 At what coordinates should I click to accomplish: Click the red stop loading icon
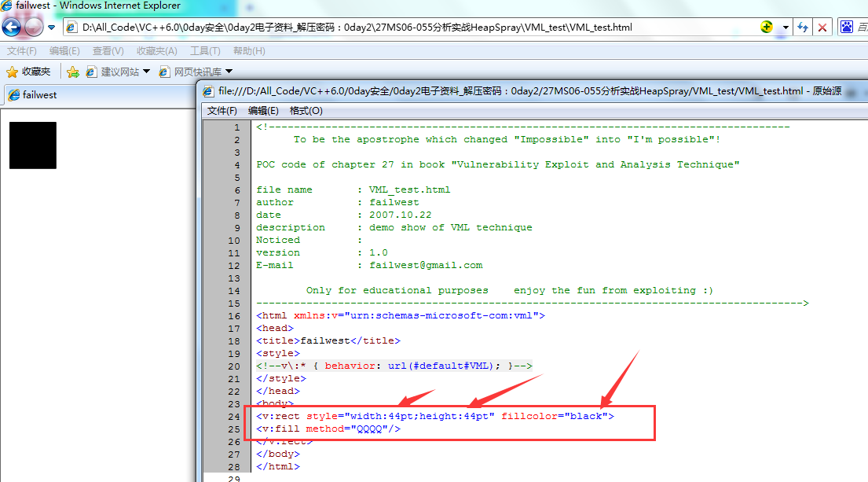click(x=822, y=28)
